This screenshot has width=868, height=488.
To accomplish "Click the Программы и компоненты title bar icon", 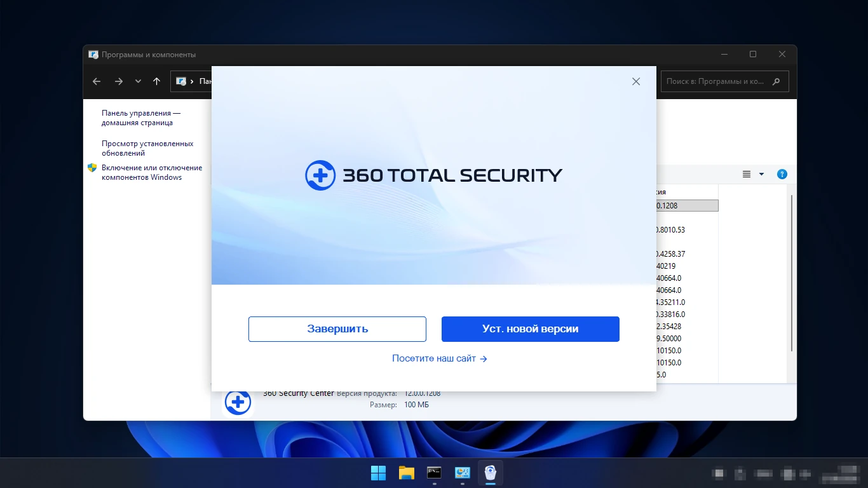I will (93, 55).
